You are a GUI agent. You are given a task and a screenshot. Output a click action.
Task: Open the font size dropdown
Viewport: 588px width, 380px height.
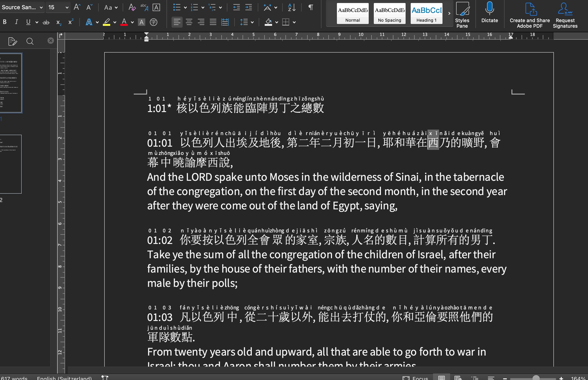(x=67, y=7)
